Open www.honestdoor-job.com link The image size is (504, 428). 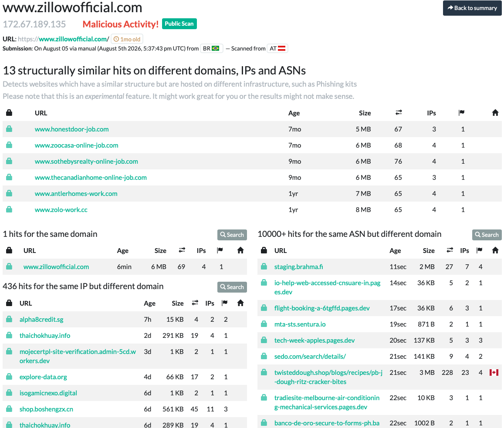[x=72, y=129]
